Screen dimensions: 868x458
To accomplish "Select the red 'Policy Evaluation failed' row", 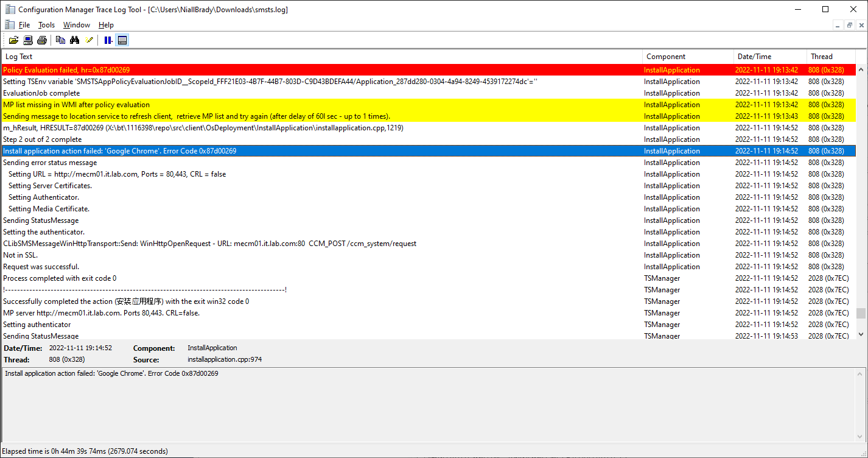I will pos(429,70).
